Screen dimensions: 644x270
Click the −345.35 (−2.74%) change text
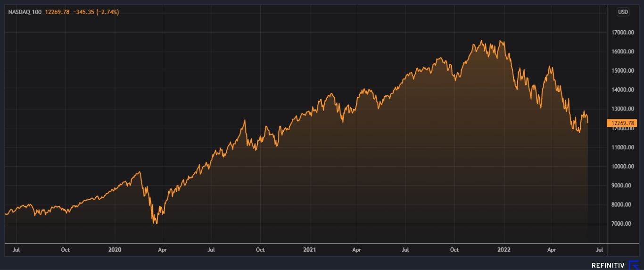pyautogui.click(x=95, y=12)
